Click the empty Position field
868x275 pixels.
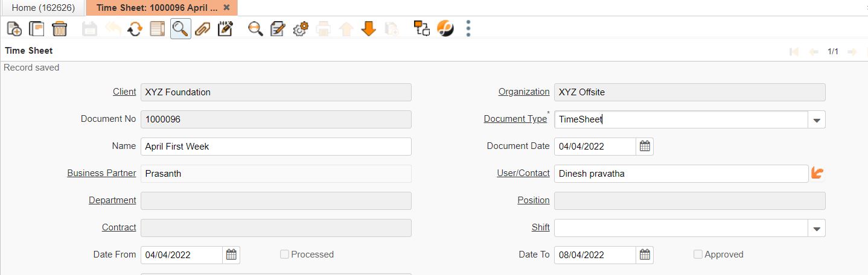coord(689,201)
